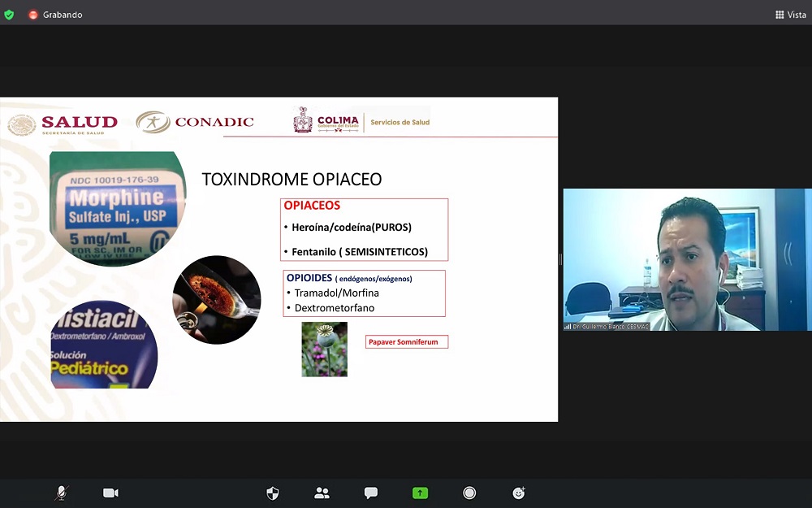
Task: Click the green Share Screen button
Action: point(420,493)
